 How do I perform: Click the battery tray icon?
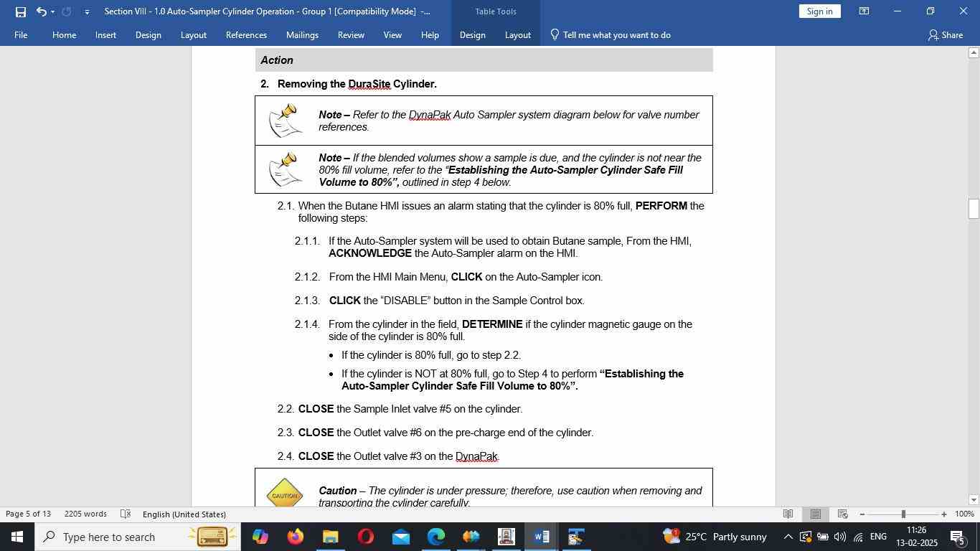point(823,537)
